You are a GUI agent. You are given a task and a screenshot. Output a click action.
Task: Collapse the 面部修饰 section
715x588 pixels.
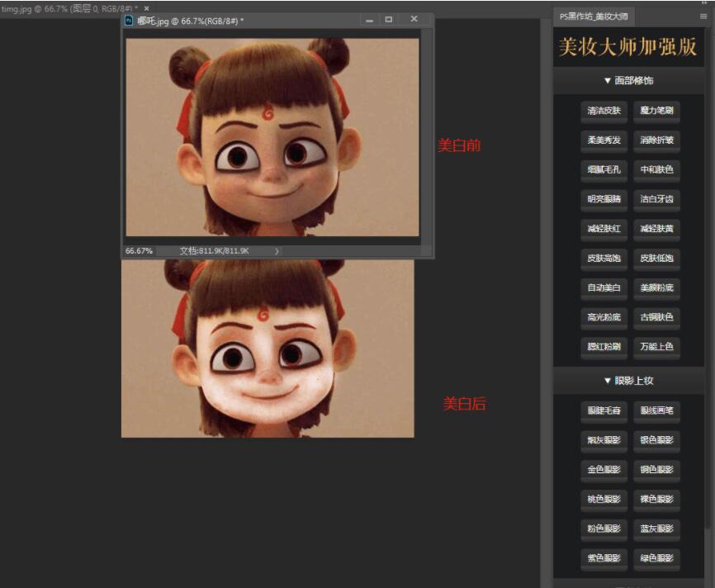pyautogui.click(x=628, y=81)
